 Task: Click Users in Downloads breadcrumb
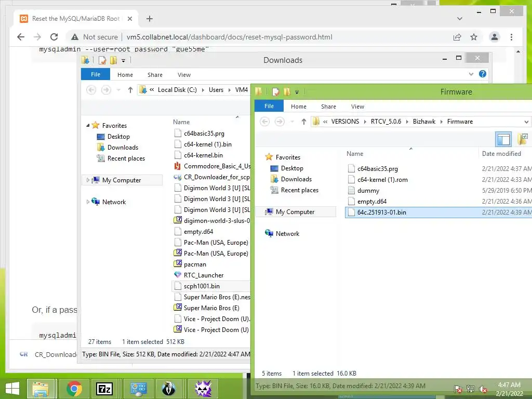(x=216, y=90)
